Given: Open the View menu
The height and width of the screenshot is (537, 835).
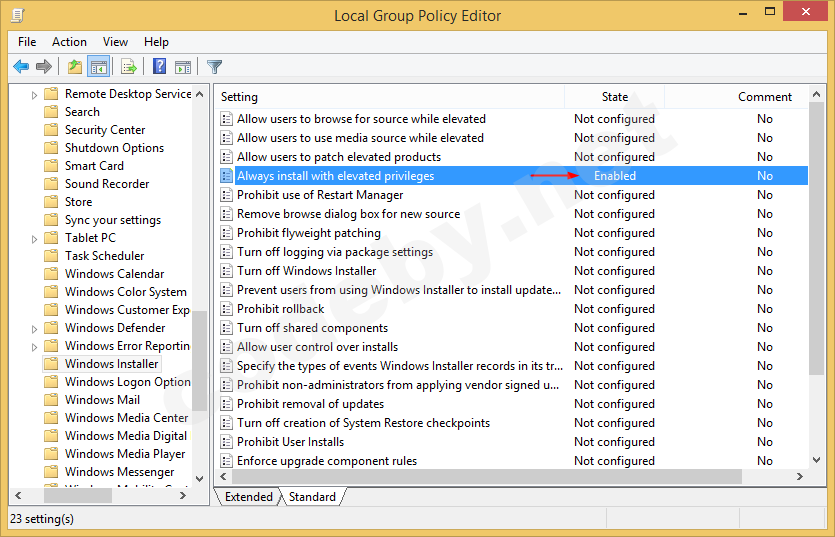Looking at the screenshot, I should tap(115, 42).
